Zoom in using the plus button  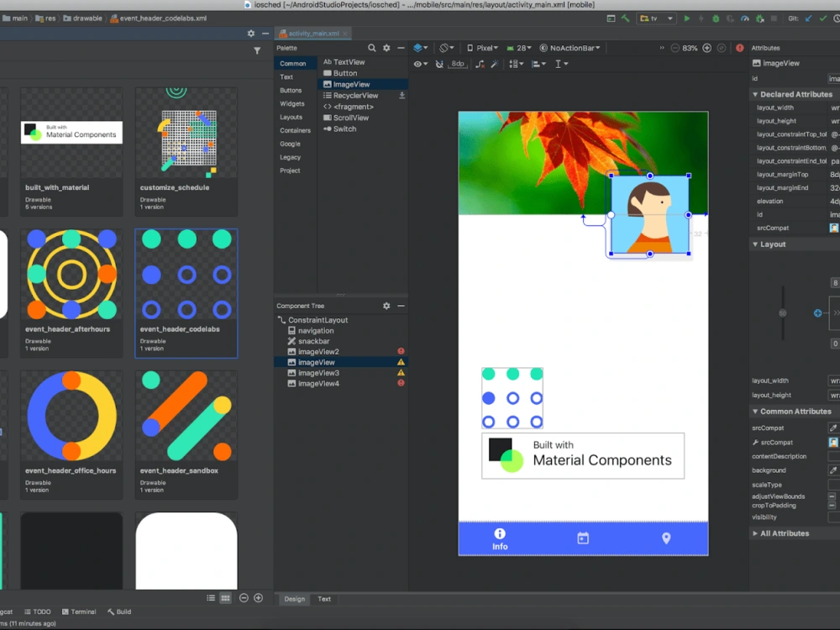(706, 48)
